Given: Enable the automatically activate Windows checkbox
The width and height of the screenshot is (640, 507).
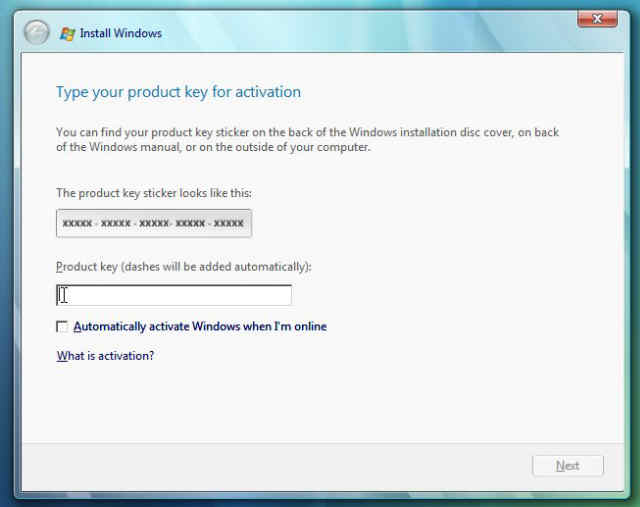Looking at the screenshot, I should point(63,327).
